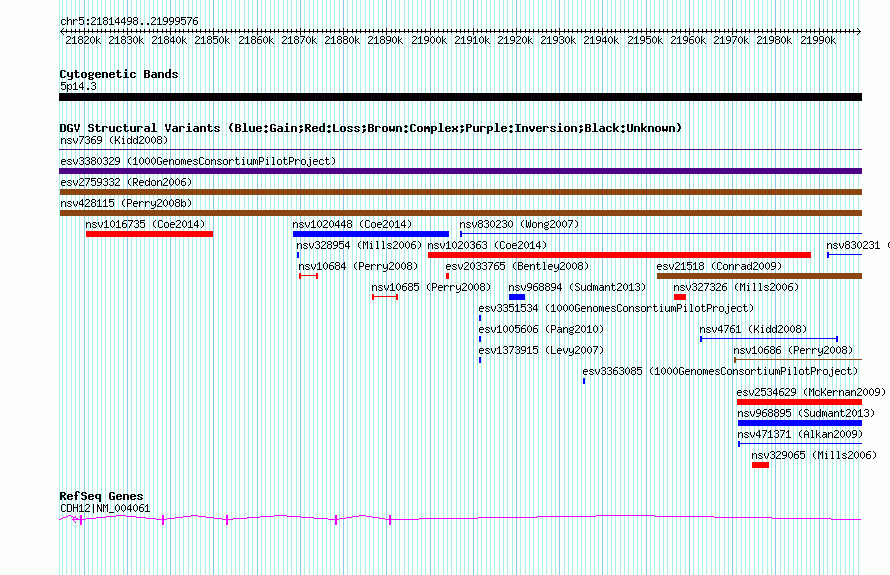Click the nsv1016735 red loss bar
Screen dimensions: 890x575
tap(149, 234)
